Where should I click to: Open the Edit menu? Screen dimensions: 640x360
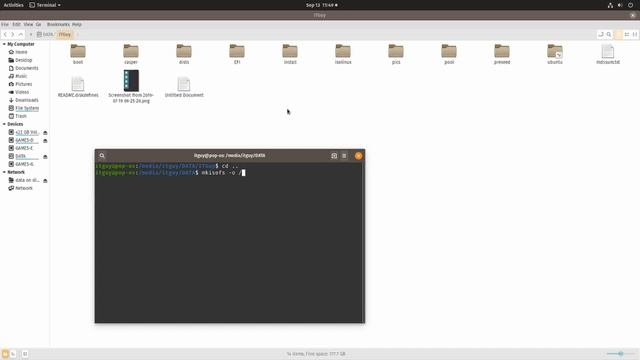tap(16, 24)
